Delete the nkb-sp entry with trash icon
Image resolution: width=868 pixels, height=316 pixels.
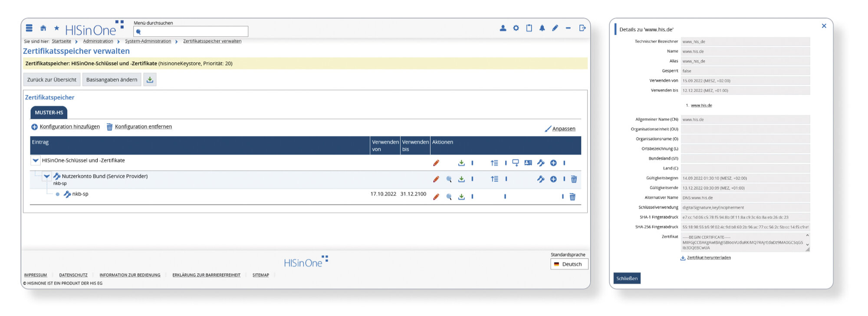click(572, 197)
